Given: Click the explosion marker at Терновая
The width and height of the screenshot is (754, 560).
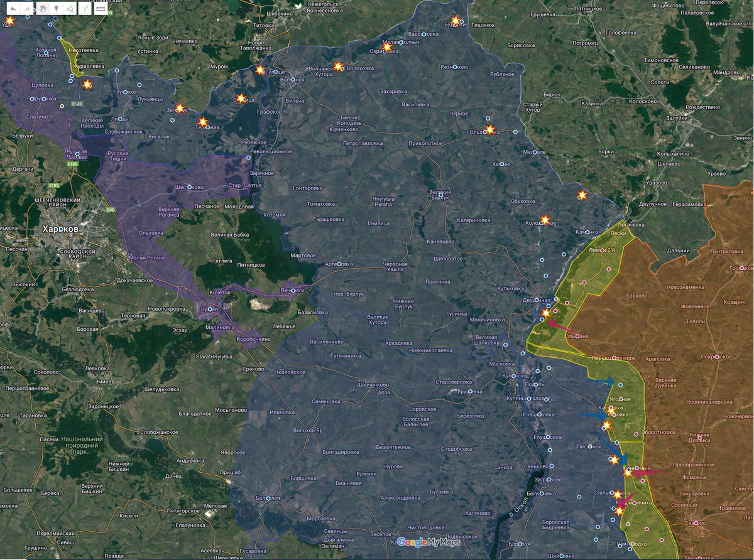Looking at the screenshot, I should coord(202,122).
